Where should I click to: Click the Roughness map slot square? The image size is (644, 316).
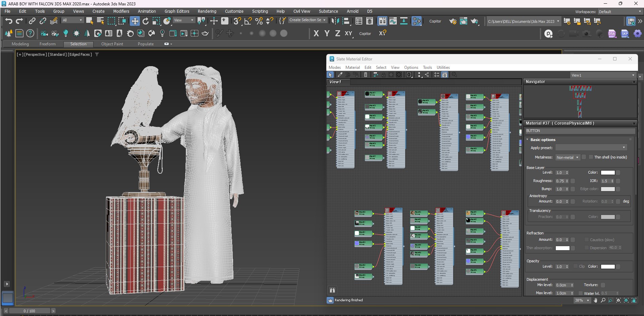coord(573,181)
